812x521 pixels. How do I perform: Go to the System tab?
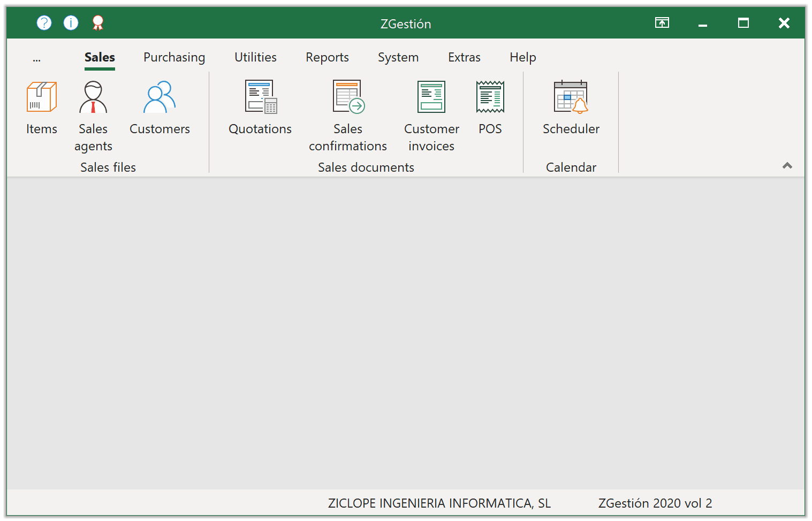[x=398, y=58]
